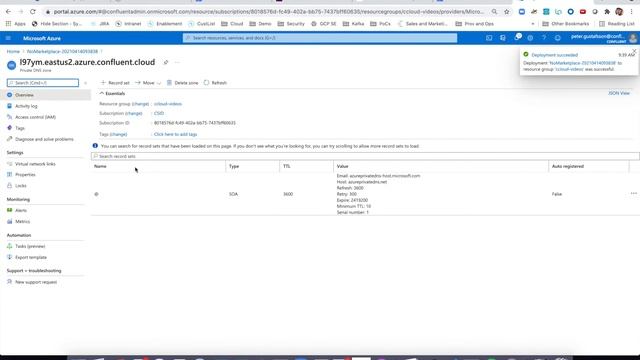This screenshot has height=360, width=640.
Task: Open JSON View link
Action: click(x=619, y=93)
